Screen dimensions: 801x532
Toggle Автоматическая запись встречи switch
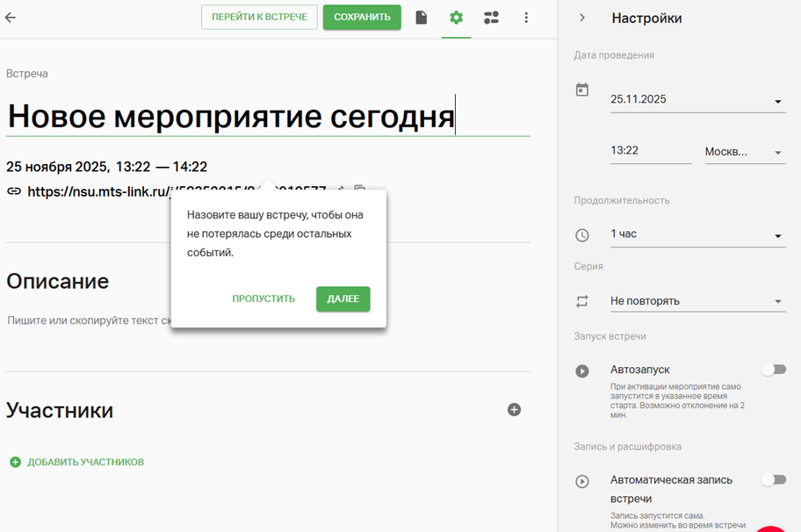[773, 479]
